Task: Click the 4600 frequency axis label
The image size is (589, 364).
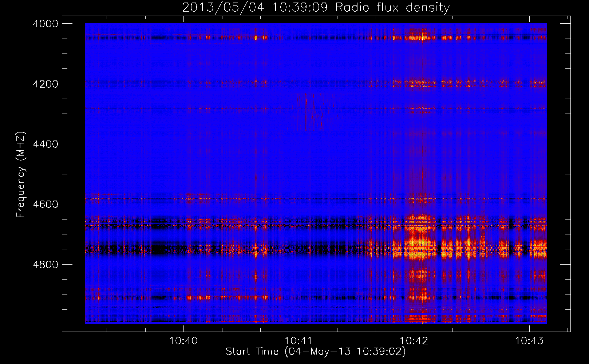Action: tap(46, 204)
